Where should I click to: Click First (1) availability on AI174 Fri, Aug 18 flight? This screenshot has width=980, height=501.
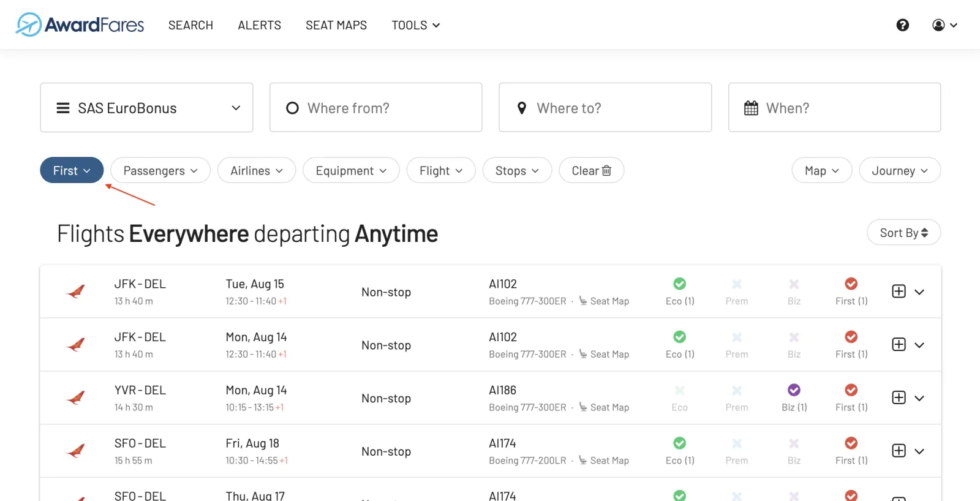click(851, 451)
